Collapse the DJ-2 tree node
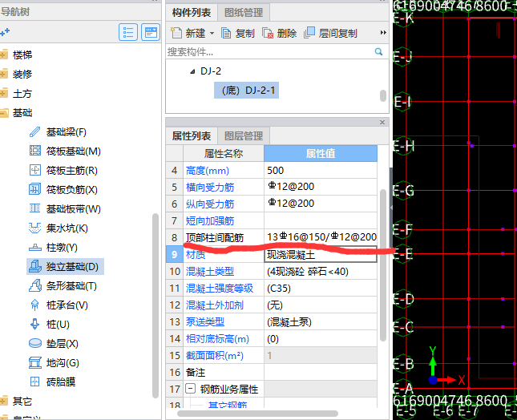The image size is (517, 420). point(192,71)
